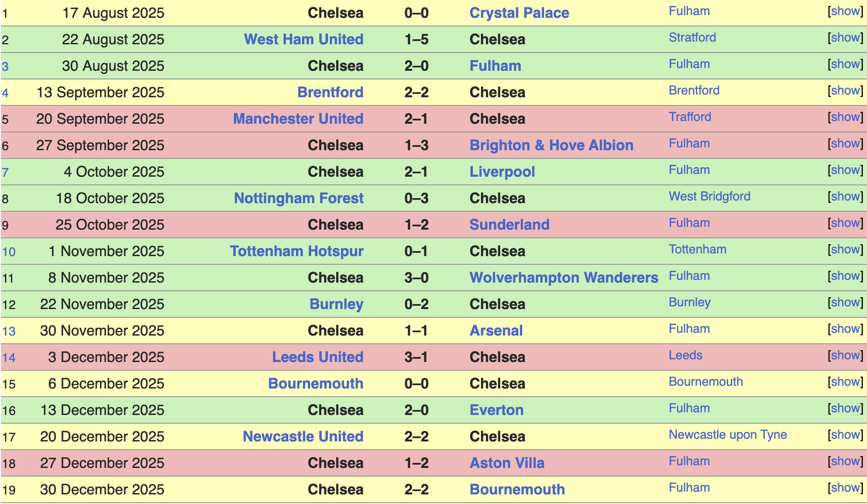Click the matchweek 14 number link
The image size is (867, 504).
click(9, 358)
